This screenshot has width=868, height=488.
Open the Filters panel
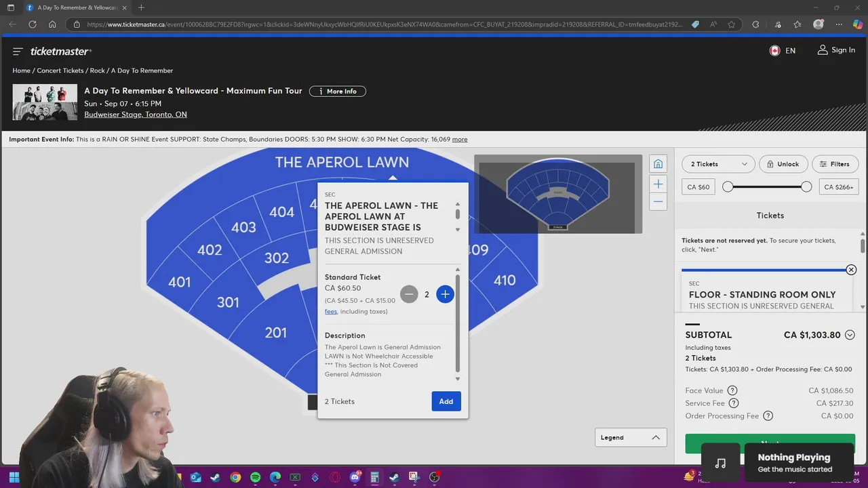(x=835, y=164)
